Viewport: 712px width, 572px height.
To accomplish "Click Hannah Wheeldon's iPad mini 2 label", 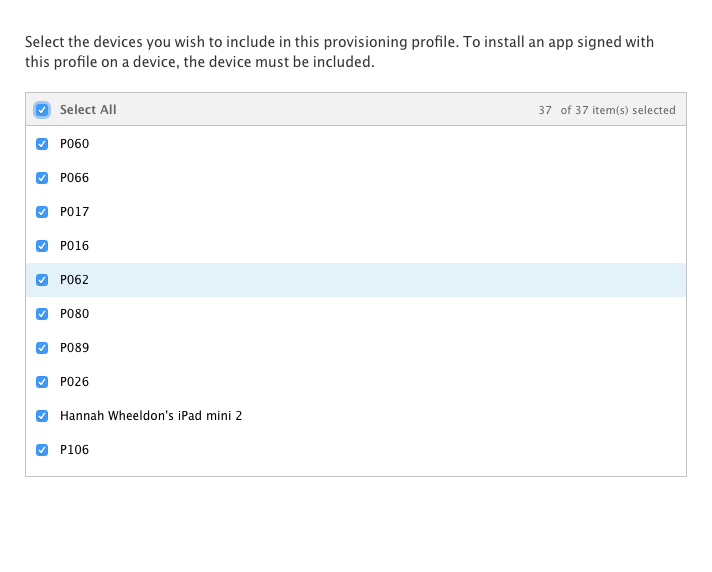I will pos(151,416).
